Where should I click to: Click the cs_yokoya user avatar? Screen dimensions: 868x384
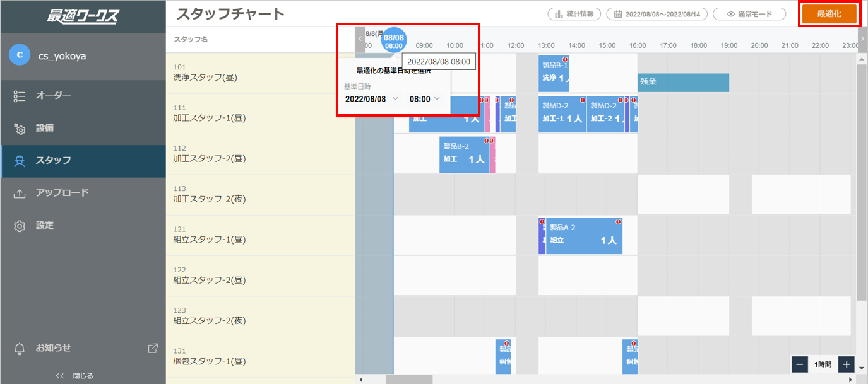(x=20, y=55)
